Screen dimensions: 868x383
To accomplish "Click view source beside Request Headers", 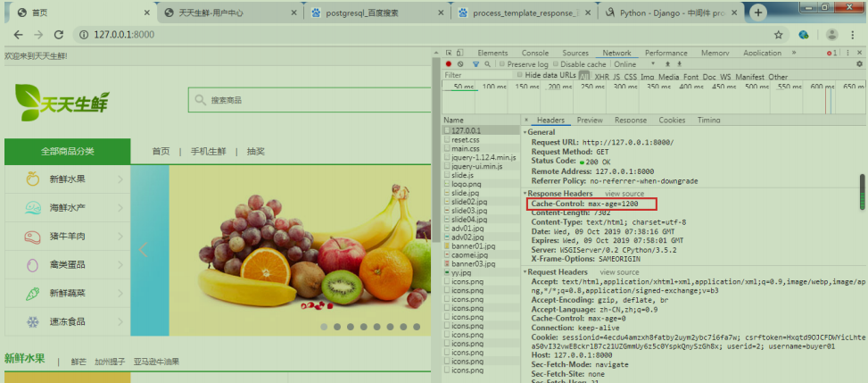I will (x=619, y=272).
